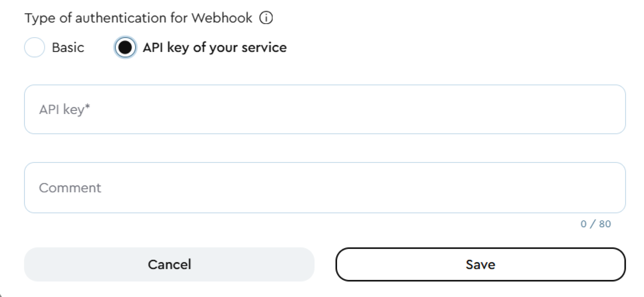Click the Basic label text
This screenshot has width=644, height=297.
pyautogui.click(x=68, y=48)
